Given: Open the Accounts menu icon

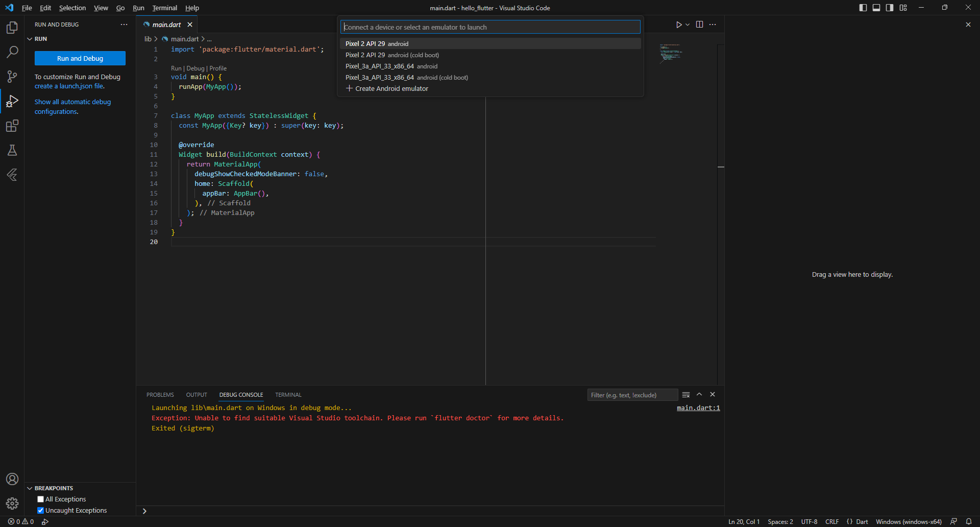Looking at the screenshot, I should (12, 479).
